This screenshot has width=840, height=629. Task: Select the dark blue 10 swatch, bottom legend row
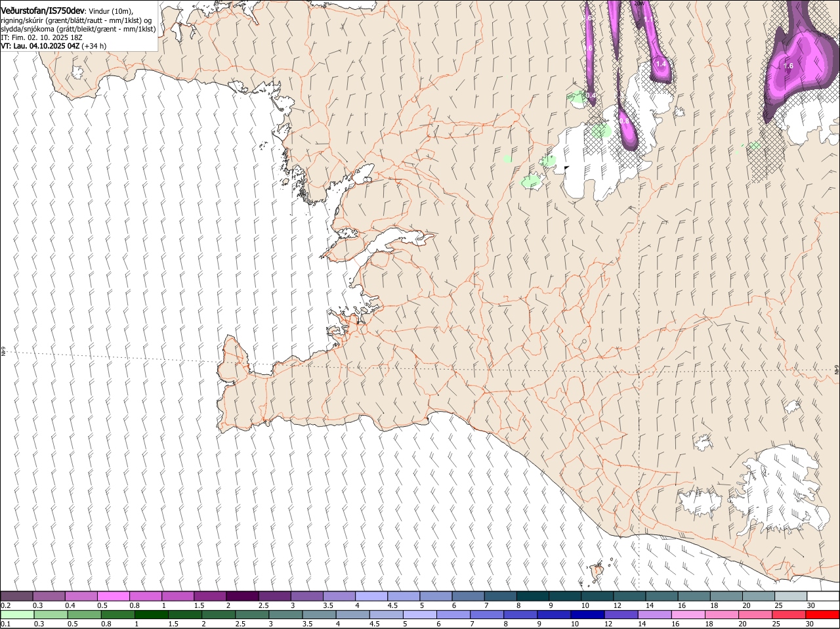point(587,615)
